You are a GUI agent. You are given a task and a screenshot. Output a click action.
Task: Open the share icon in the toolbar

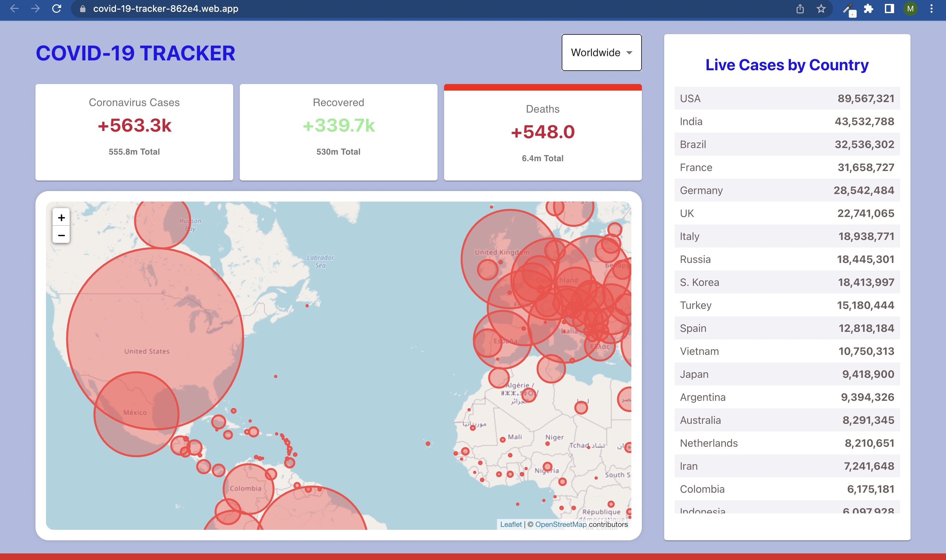(x=800, y=9)
